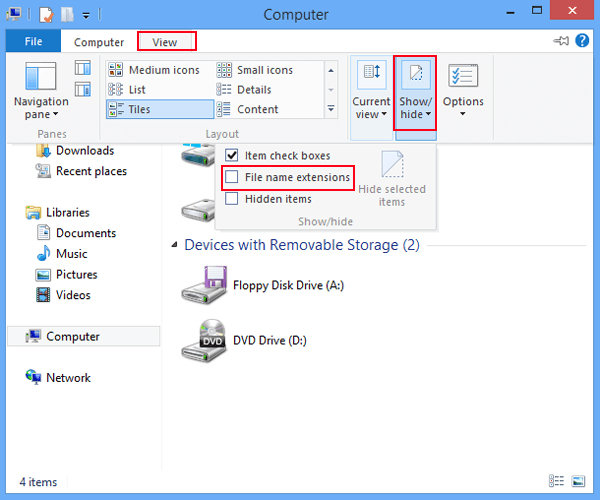Select the DVD Drive (D:) icon
The image size is (600, 500).
coord(204,340)
